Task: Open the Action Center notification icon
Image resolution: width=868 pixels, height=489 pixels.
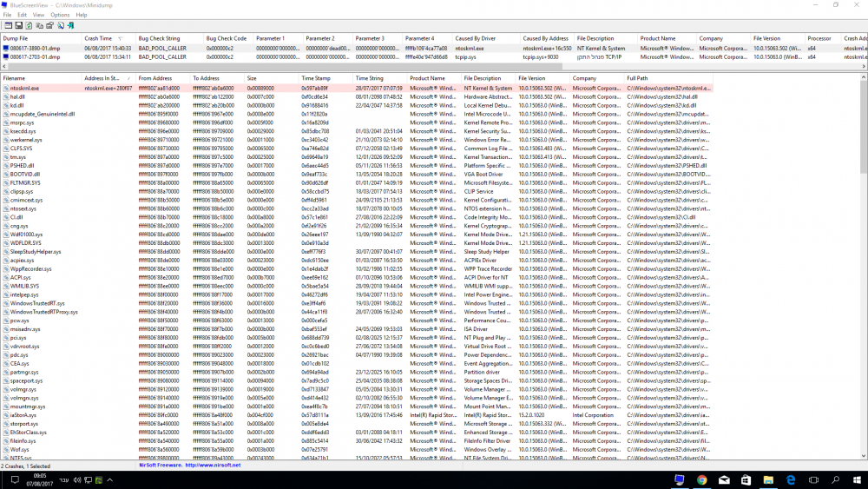Action: pyautogui.click(x=15, y=480)
